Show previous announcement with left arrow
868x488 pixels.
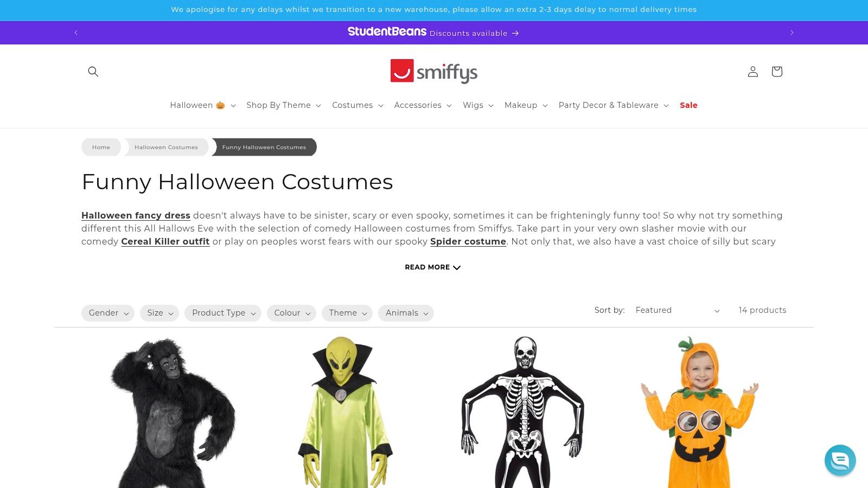(x=76, y=33)
